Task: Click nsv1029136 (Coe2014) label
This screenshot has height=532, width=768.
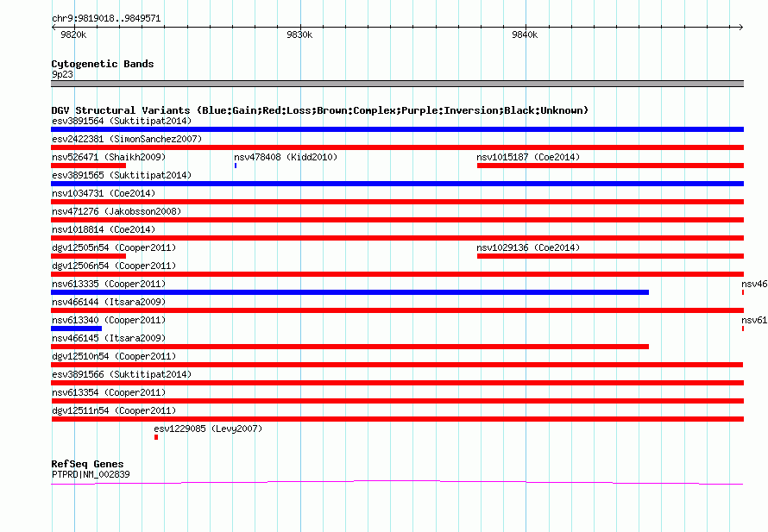Action: (528, 247)
